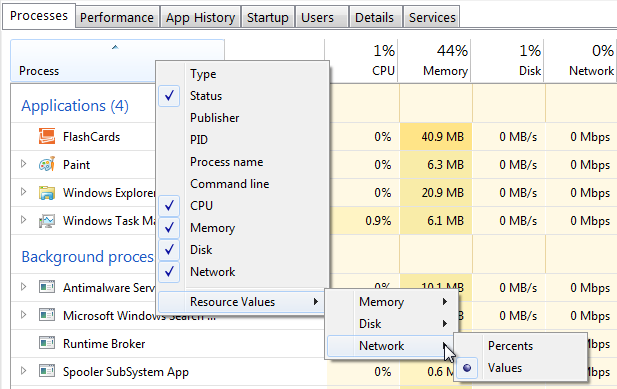Expand the Spooler SubSystem App row
617x389 pixels.
[x=24, y=371]
